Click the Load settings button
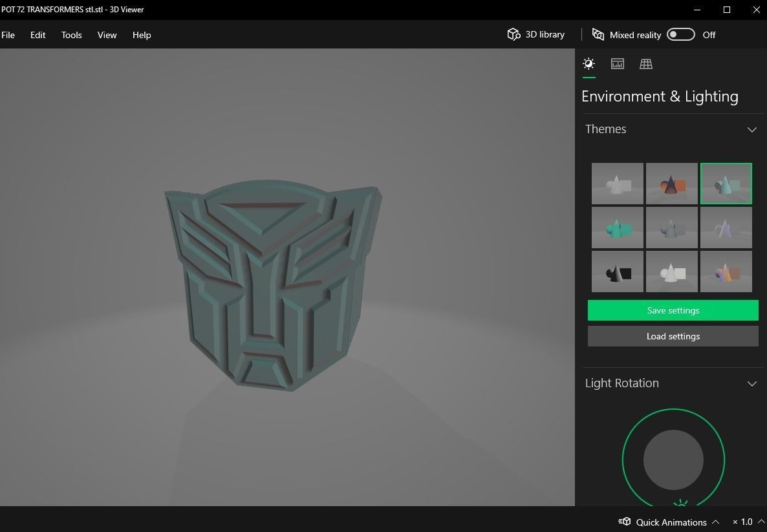This screenshot has height=532, width=767. (673, 336)
